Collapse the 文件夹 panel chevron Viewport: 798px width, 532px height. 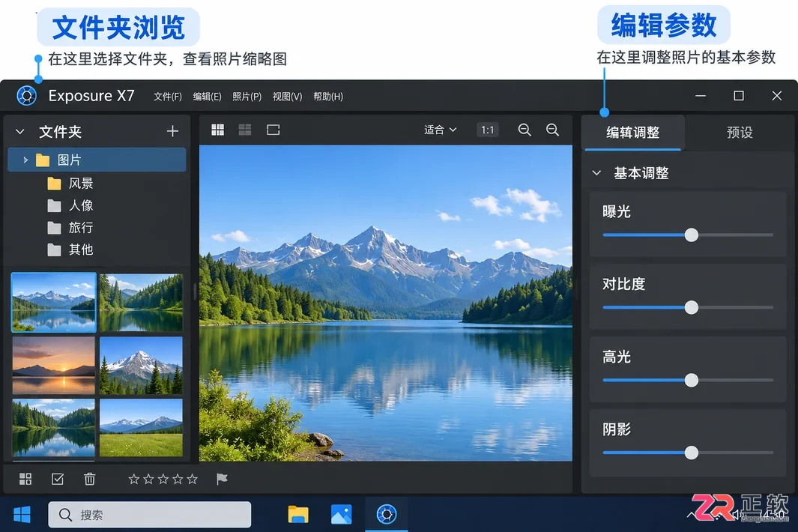tap(19, 132)
